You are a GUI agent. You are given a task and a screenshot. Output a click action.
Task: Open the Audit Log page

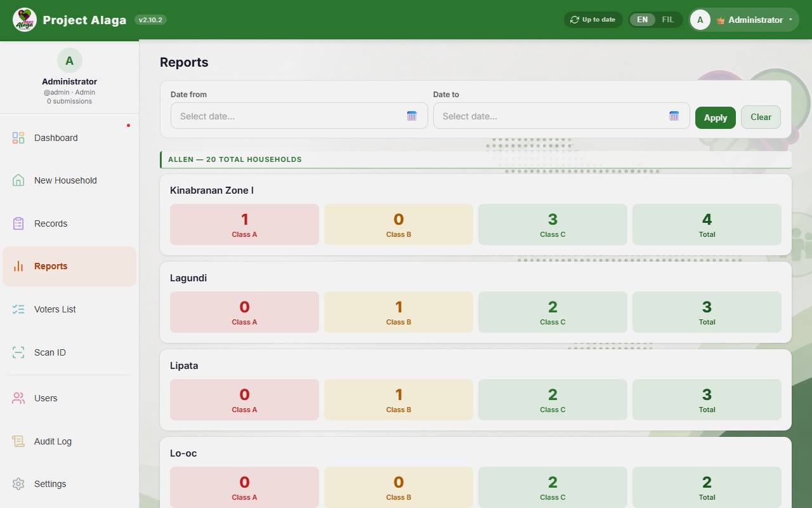pyautogui.click(x=70, y=441)
